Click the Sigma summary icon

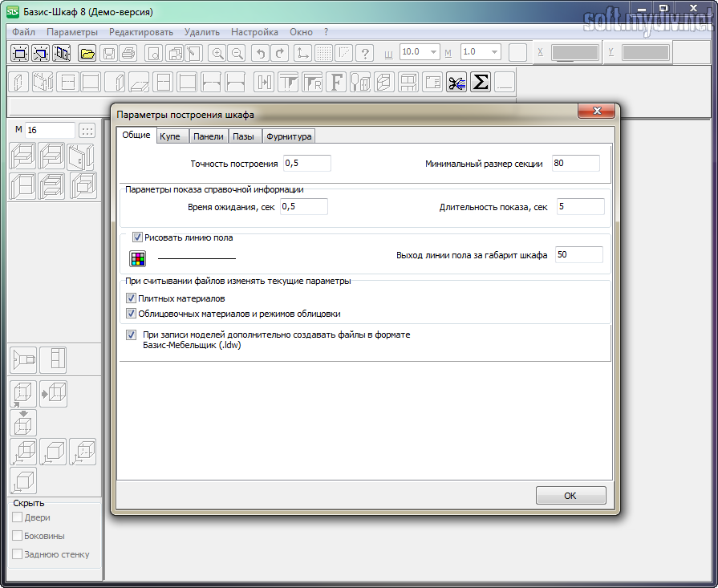(x=480, y=83)
